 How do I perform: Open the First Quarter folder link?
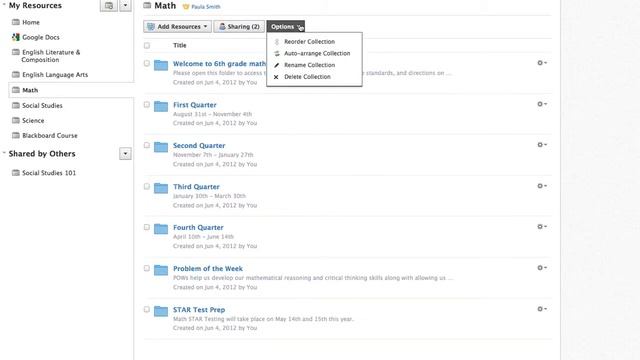click(x=195, y=105)
